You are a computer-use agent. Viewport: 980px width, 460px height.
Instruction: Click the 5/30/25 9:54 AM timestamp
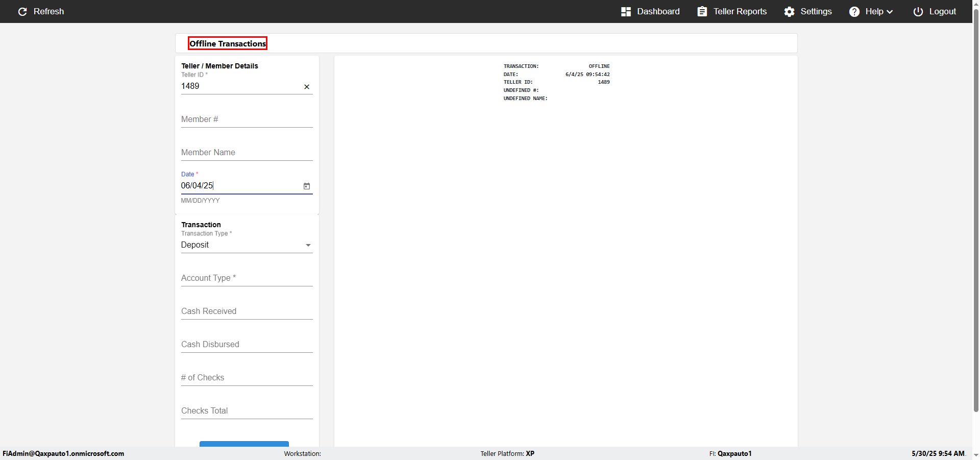938,453
